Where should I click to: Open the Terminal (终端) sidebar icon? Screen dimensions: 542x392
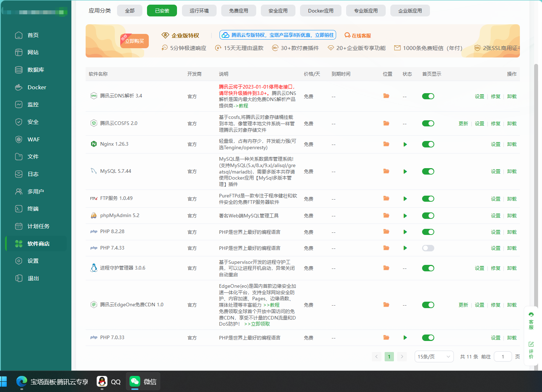point(19,208)
